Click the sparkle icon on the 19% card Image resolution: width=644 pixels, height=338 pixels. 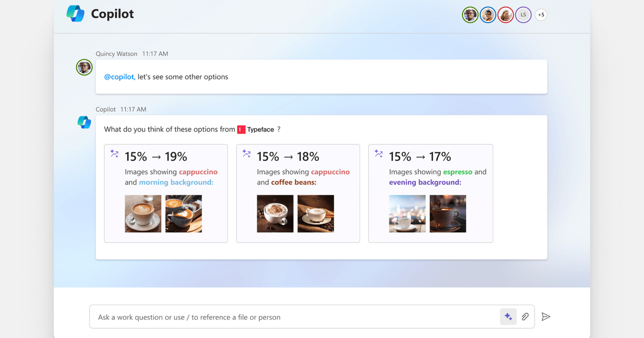pos(114,153)
